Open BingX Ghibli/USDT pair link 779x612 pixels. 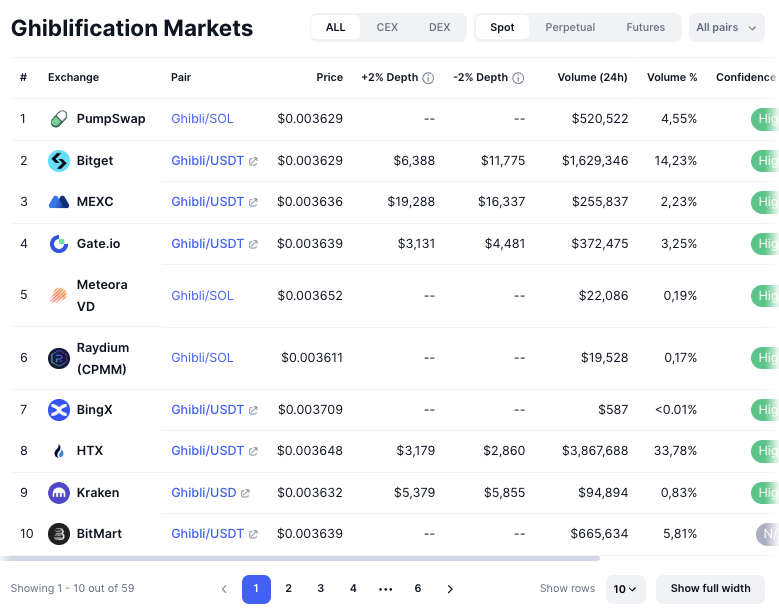point(208,410)
